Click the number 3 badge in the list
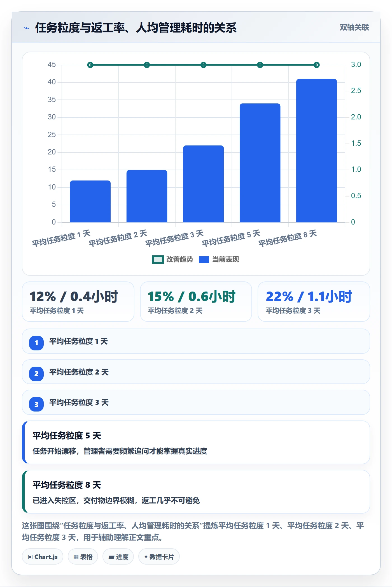The image size is (392, 587). click(36, 405)
